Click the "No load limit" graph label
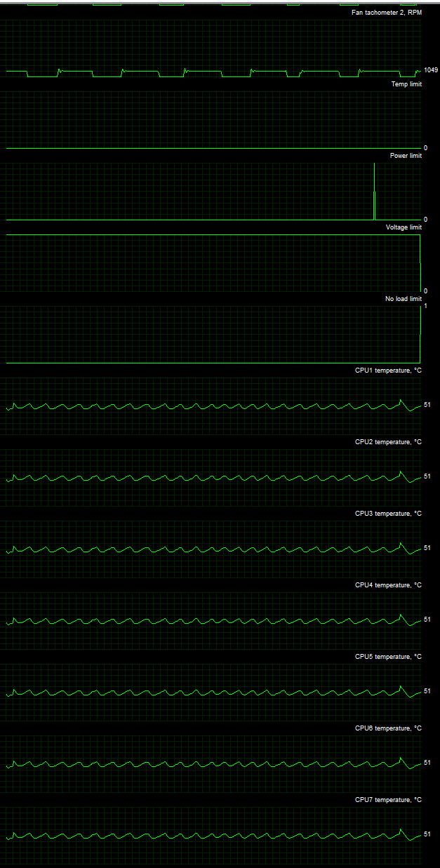 coord(404,299)
